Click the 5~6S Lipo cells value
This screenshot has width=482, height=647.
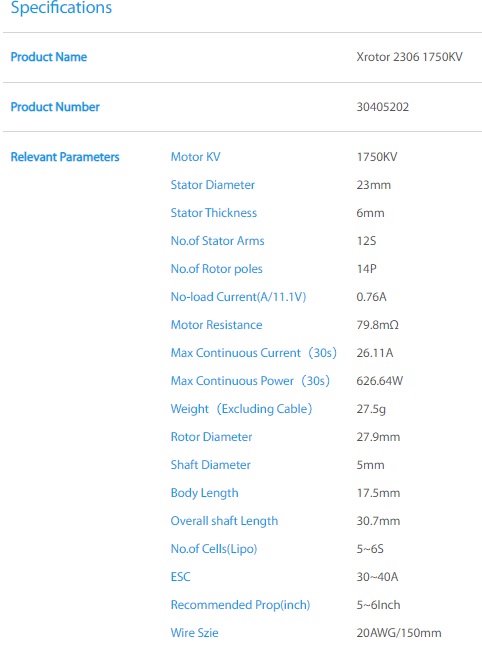(x=370, y=549)
